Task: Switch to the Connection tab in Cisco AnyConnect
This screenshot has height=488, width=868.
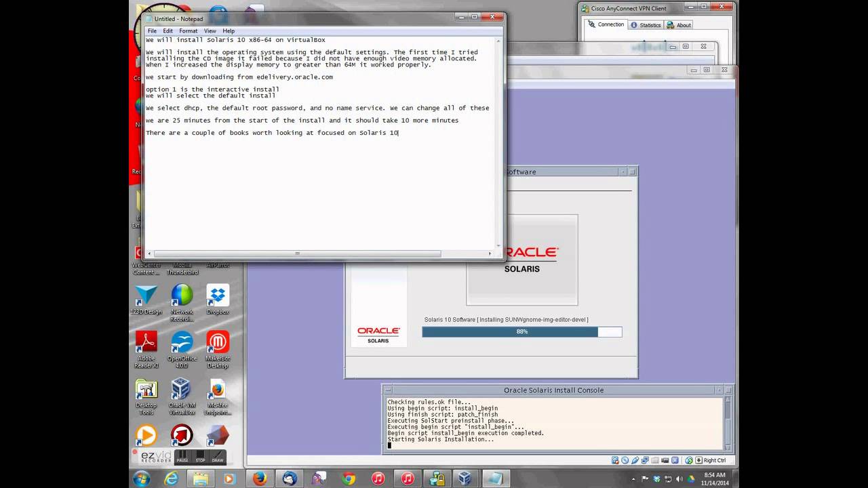Action: click(x=606, y=24)
